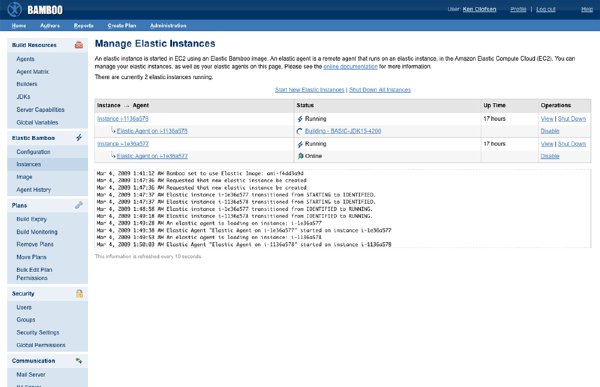Disable Elastic Agent on i-1e36a577
Screen dimensions: 600x387
point(550,156)
